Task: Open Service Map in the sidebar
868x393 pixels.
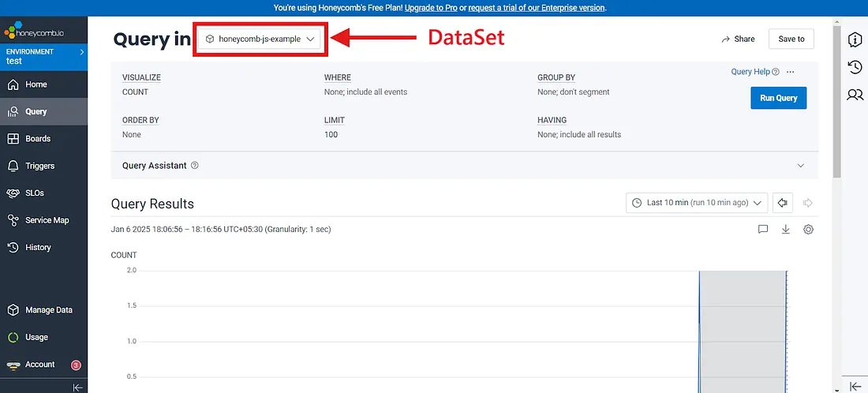Action: click(47, 220)
